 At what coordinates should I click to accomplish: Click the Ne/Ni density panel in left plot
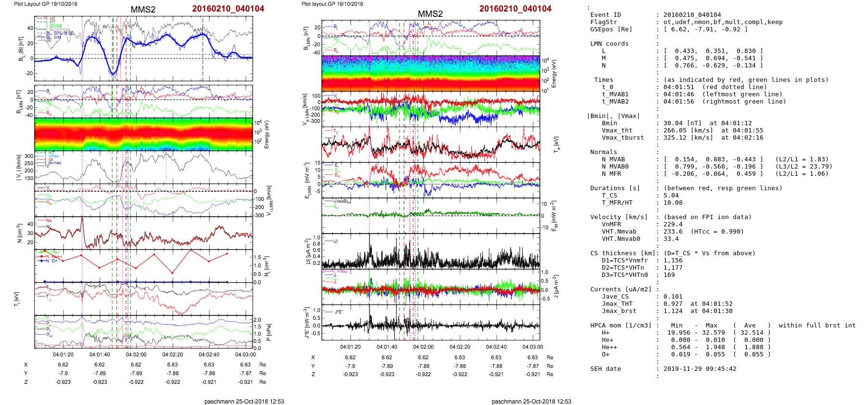[143, 233]
